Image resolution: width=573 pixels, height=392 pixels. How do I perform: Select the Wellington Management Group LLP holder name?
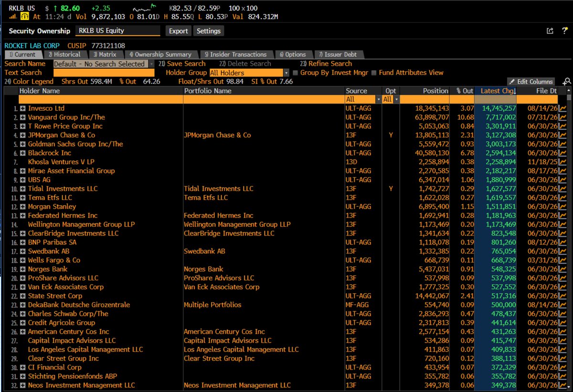click(81, 224)
